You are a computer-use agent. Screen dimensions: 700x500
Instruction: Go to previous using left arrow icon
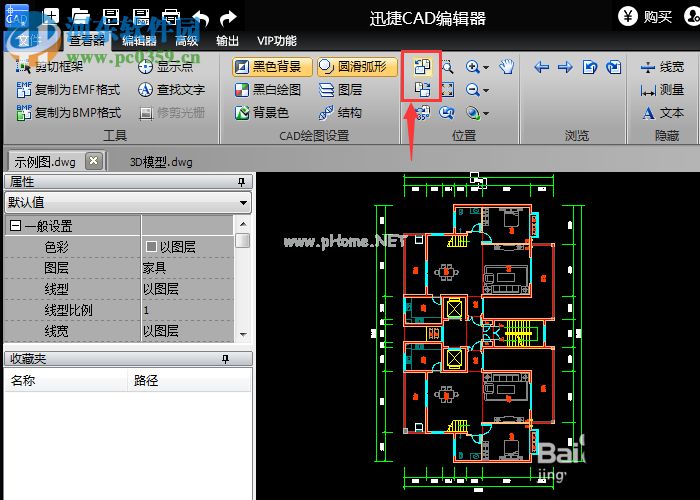[x=542, y=67]
